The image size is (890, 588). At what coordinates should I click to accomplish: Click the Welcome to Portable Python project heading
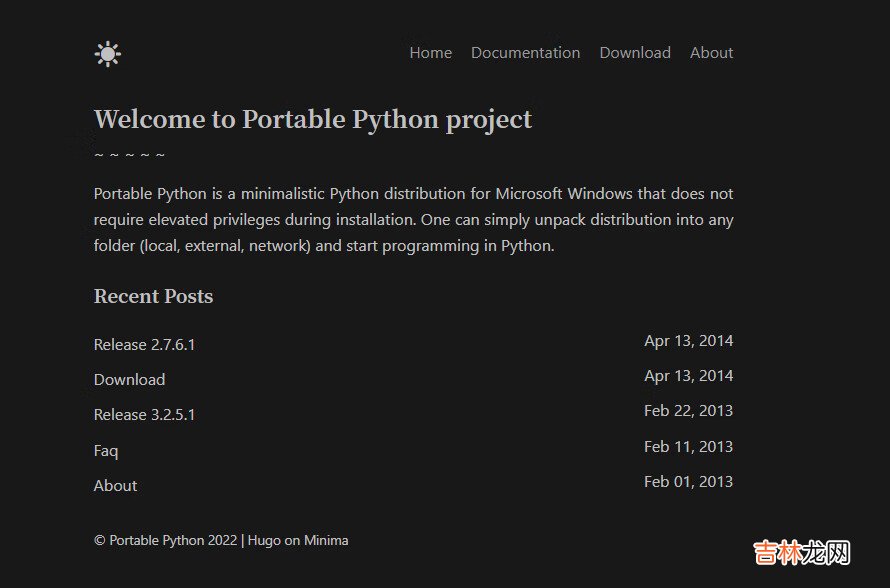tap(312, 120)
